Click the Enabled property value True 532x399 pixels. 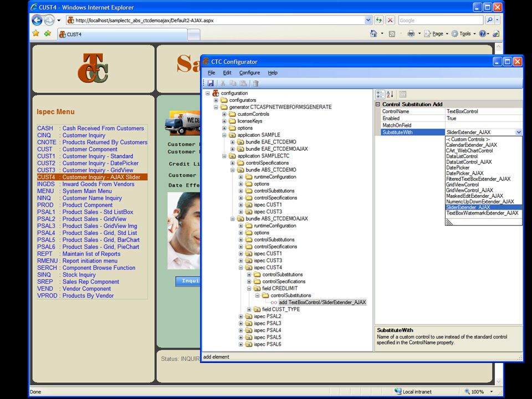(x=483, y=119)
